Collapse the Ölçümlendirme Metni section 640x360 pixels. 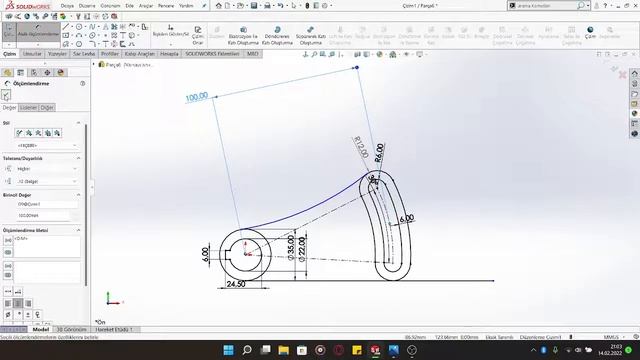(x=78, y=231)
